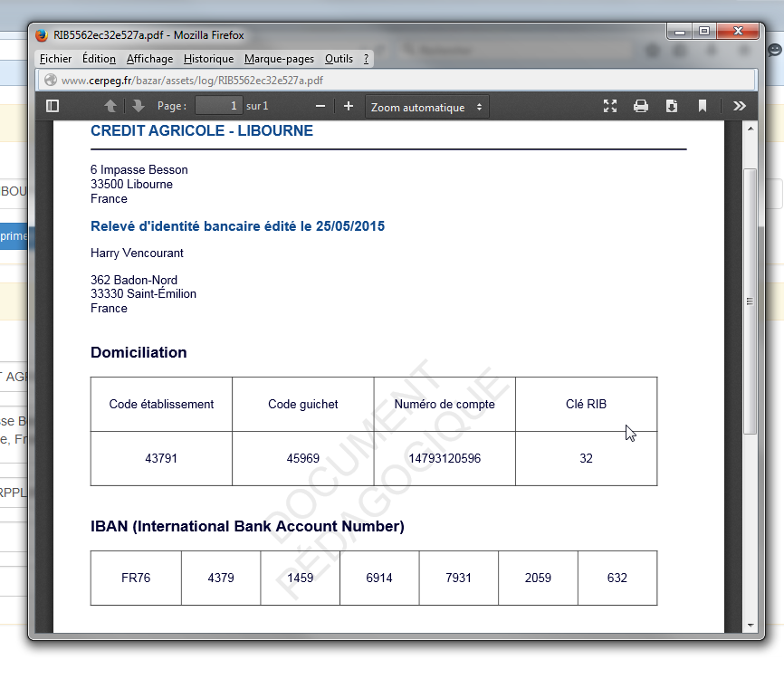The width and height of the screenshot is (784, 679).
Task: Click the account number 14793120596
Action: 445,458
